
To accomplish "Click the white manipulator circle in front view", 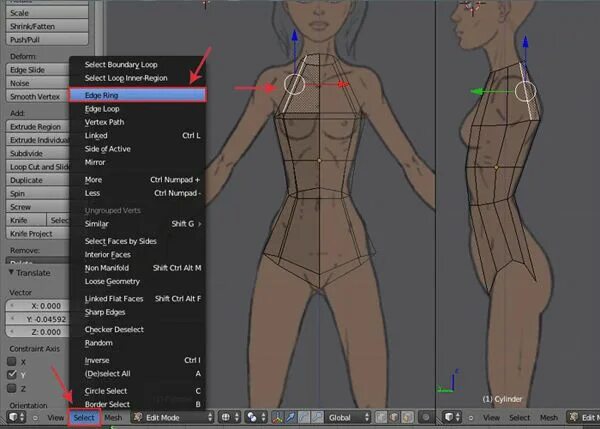I will click(294, 84).
